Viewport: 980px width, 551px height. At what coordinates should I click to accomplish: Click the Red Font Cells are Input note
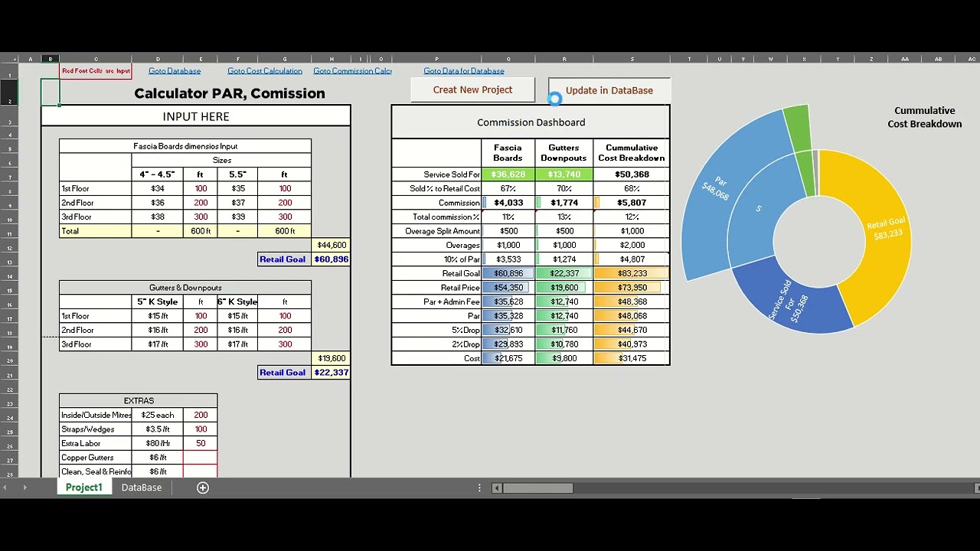pyautogui.click(x=96, y=70)
